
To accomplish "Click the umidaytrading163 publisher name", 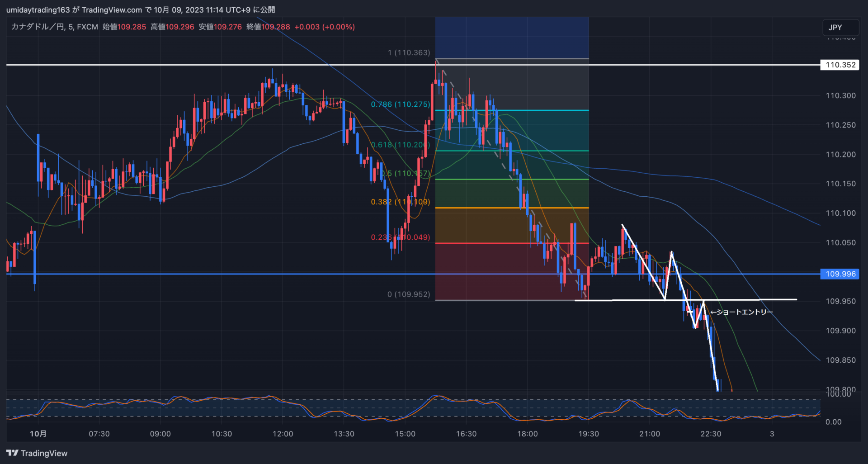I will pos(38,10).
